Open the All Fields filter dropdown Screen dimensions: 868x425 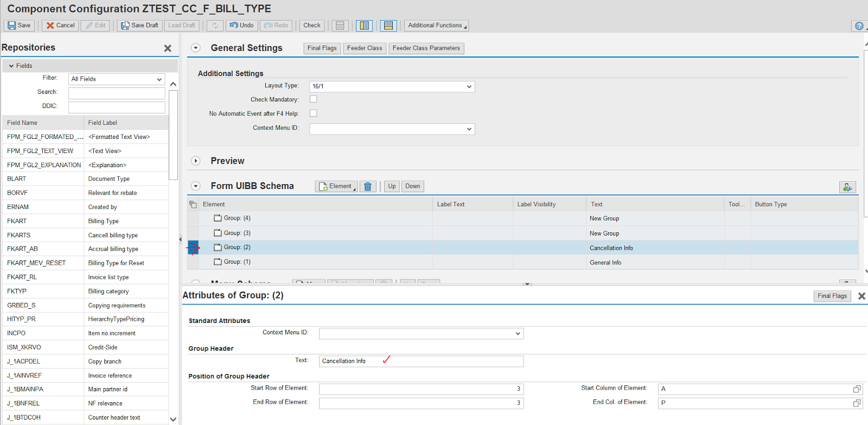coord(159,79)
